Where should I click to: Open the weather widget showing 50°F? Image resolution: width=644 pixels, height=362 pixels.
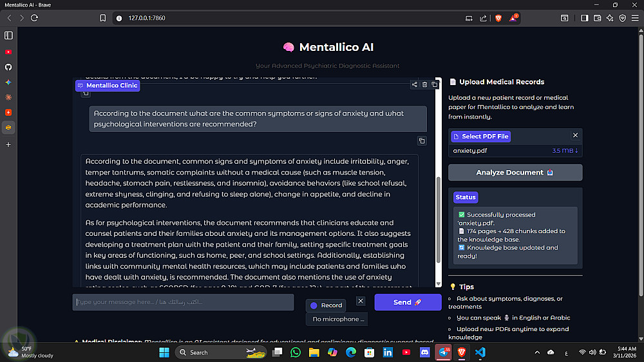(x=31, y=352)
